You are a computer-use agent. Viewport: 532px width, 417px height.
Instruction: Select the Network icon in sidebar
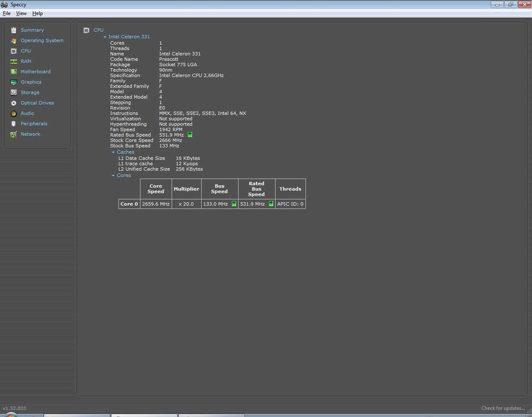point(14,134)
